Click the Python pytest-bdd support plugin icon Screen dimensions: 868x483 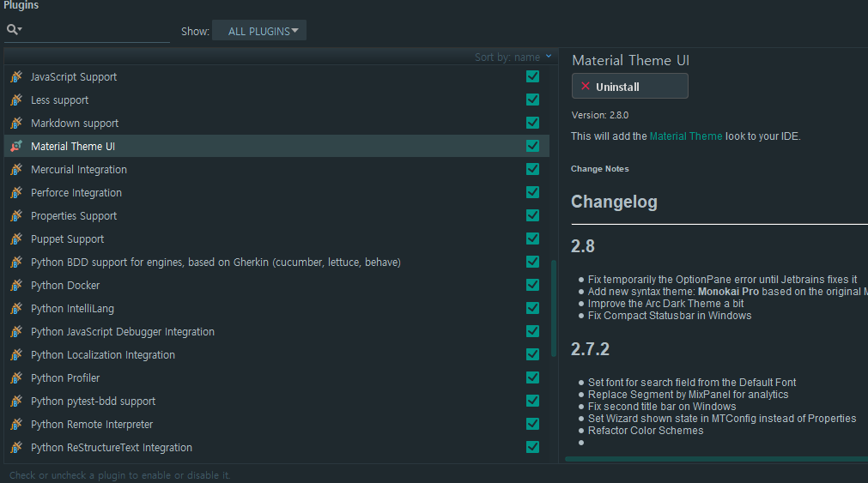pyautogui.click(x=16, y=401)
